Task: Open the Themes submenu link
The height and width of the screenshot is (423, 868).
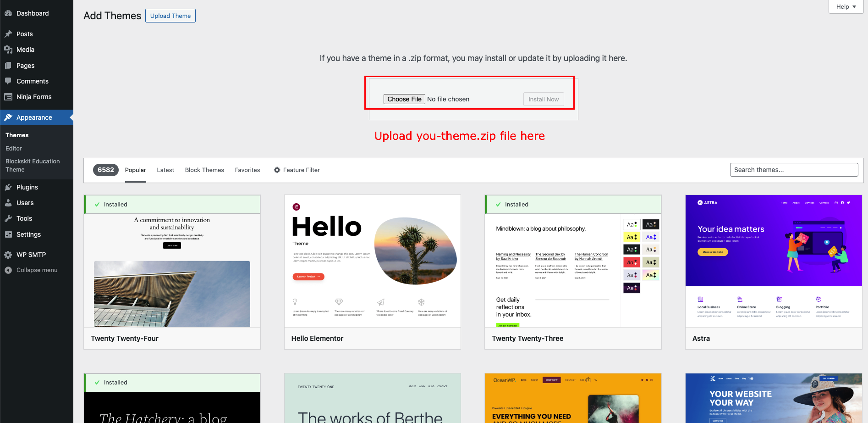Action: click(x=17, y=135)
